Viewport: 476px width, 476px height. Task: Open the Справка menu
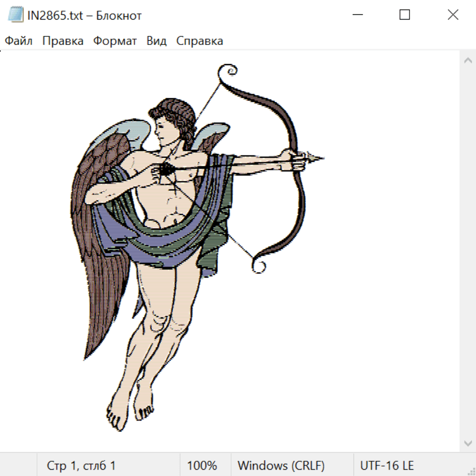pyautogui.click(x=199, y=41)
